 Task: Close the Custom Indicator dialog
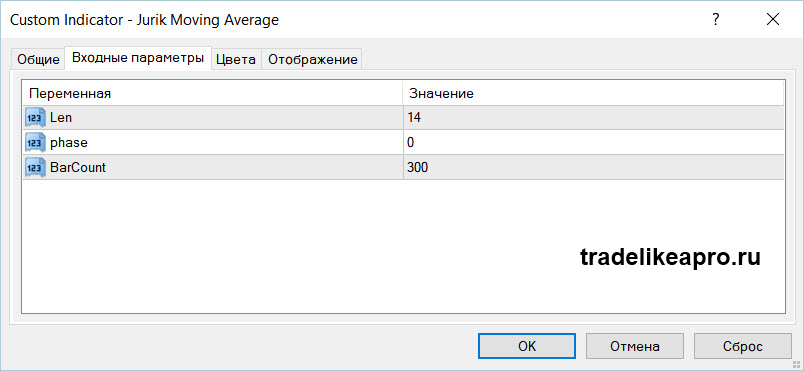(x=773, y=20)
